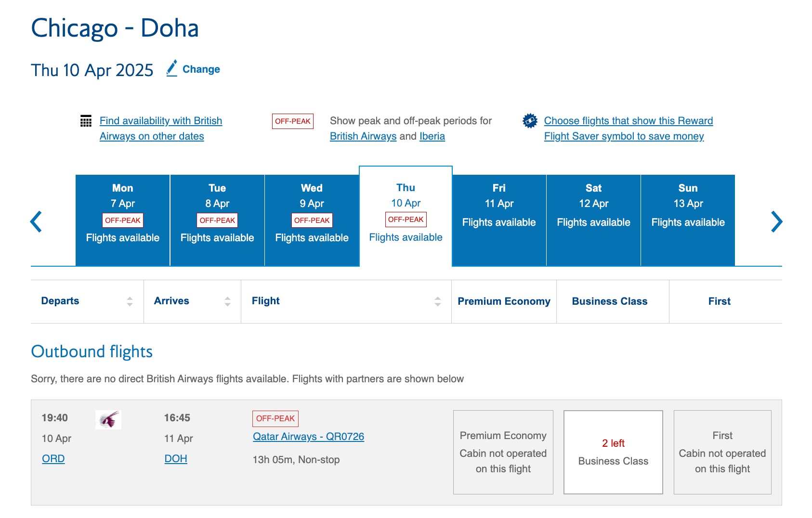
Task: Open the ORD airport details link
Action: coord(53,458)
